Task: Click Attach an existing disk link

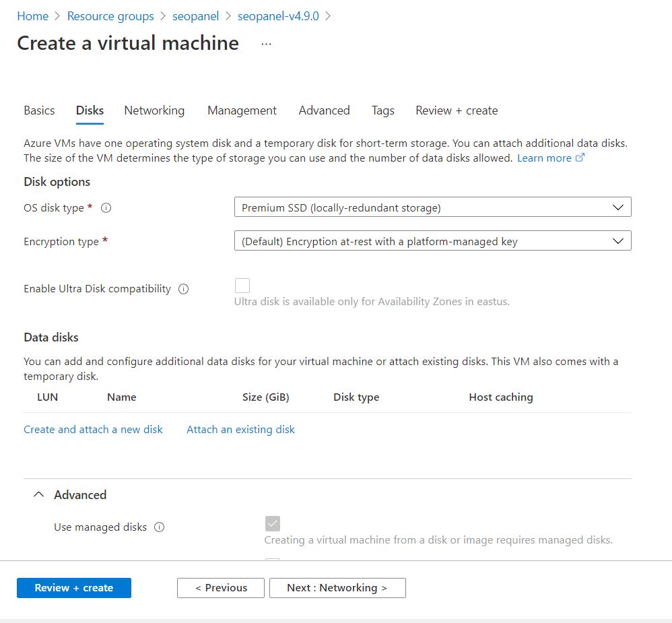Action: coord(240,430)
